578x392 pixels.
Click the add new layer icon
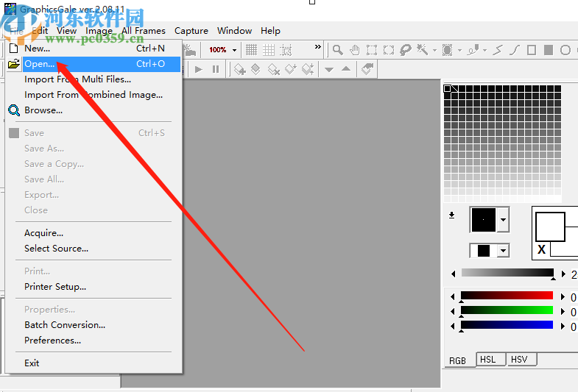pos(240,69)
